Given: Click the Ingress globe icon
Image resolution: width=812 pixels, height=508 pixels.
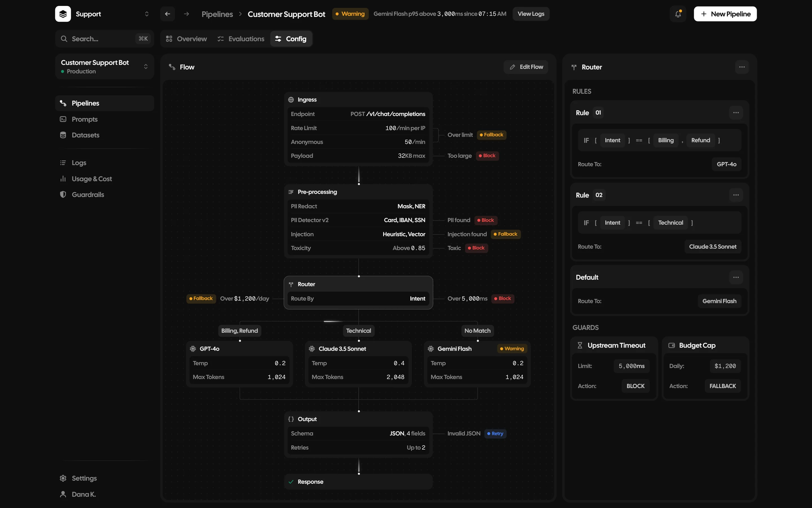Looking at the screenshot, I should click(x=291, y=100).
